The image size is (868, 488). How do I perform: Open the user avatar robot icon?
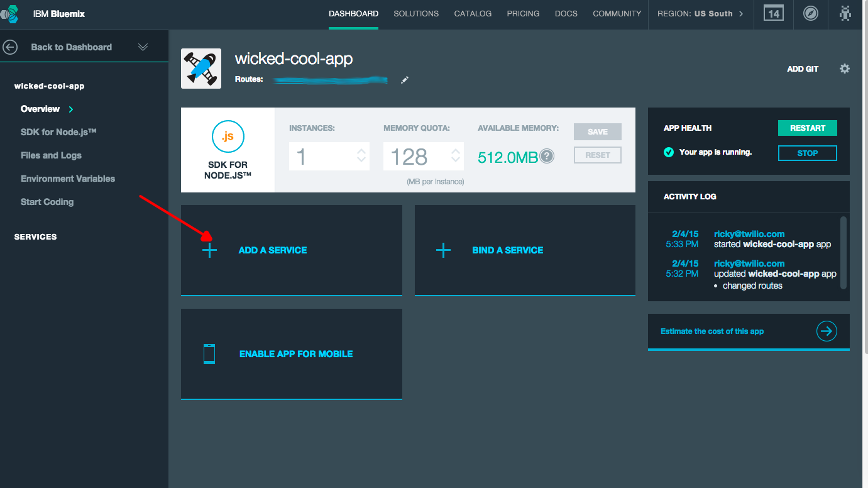[846, 13]
